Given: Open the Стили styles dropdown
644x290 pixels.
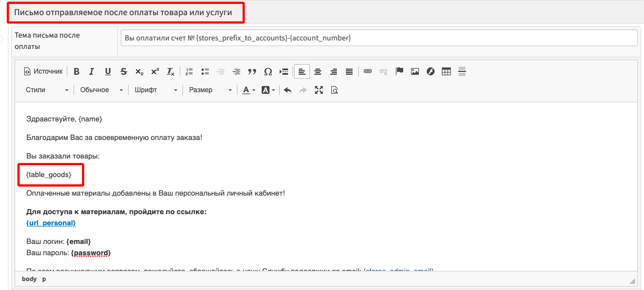Looking at the screenshot, I should point(47,90).
